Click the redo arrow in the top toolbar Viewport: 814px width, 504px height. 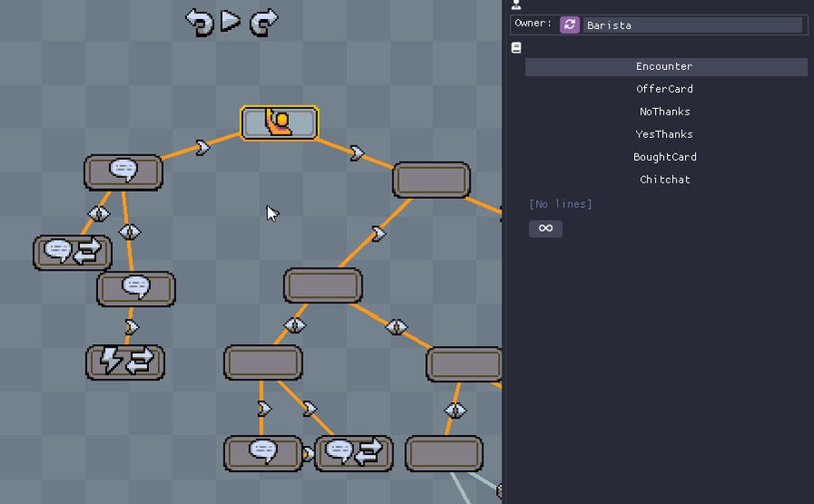(x=263, y=23)
